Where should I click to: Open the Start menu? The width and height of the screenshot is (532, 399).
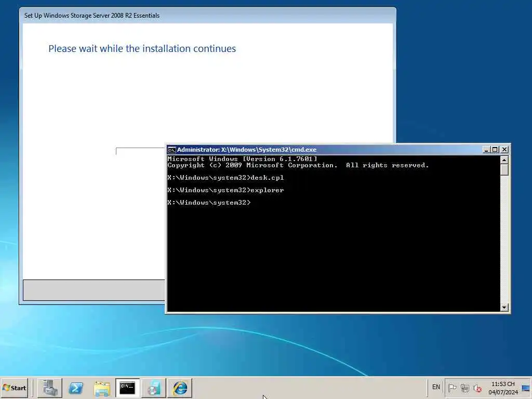pyautogui.click(x=14, y=388)
